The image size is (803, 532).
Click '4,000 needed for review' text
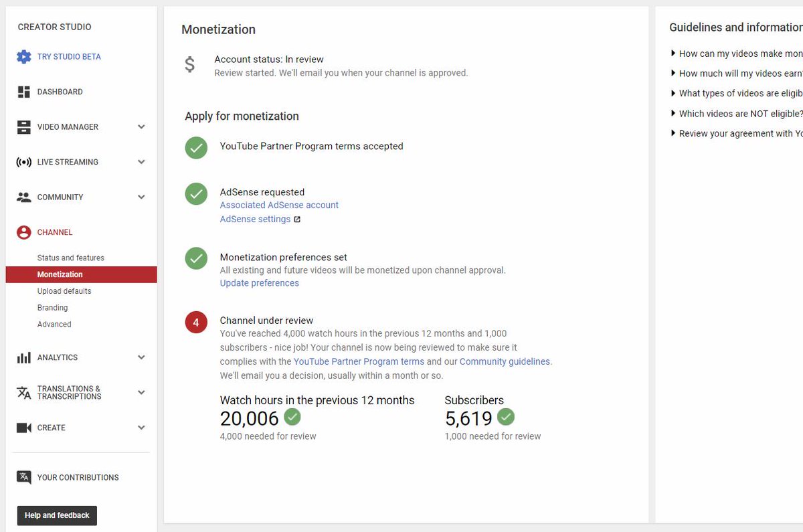click(268, 436)
